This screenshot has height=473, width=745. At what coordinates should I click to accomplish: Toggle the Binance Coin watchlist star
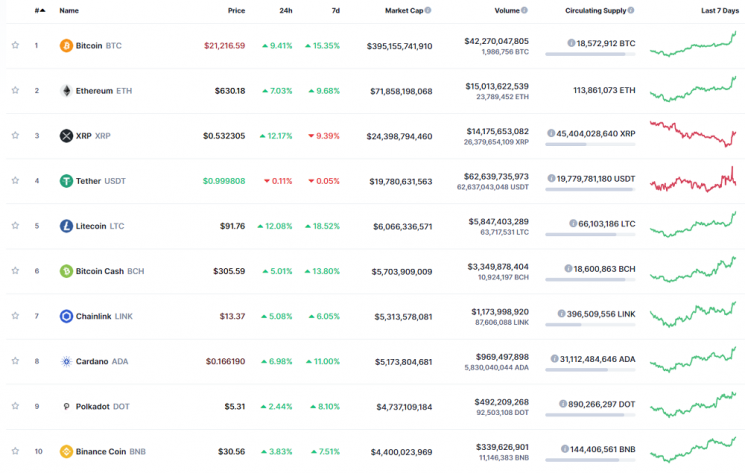click(x=15, y=451)
